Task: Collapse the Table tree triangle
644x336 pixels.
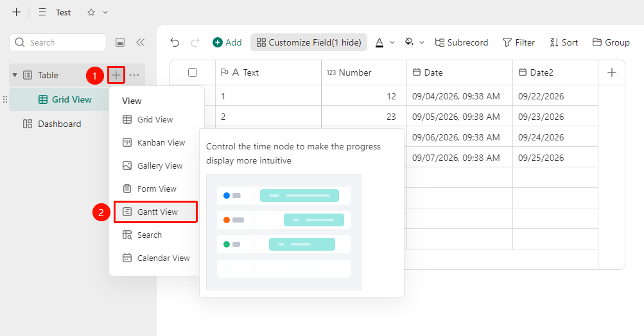Action: 15,75
